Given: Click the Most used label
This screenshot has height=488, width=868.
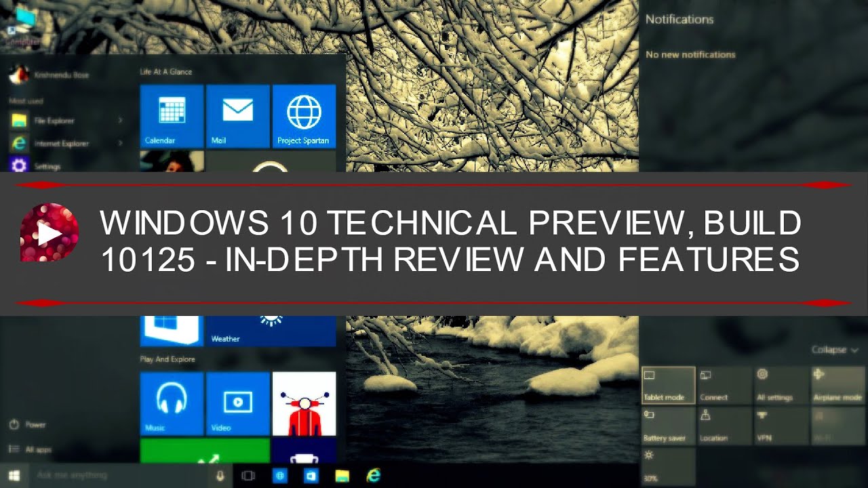Looking at the screenshot, I should 26,101.
